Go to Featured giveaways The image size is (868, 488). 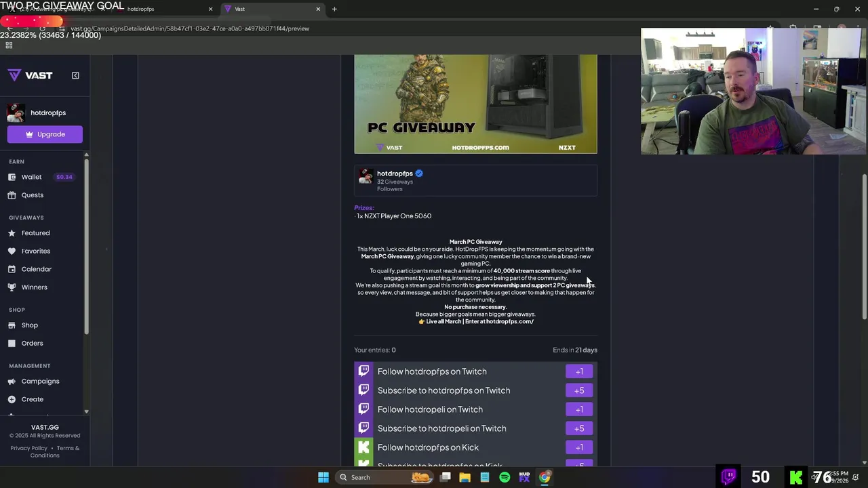(35, 233)
